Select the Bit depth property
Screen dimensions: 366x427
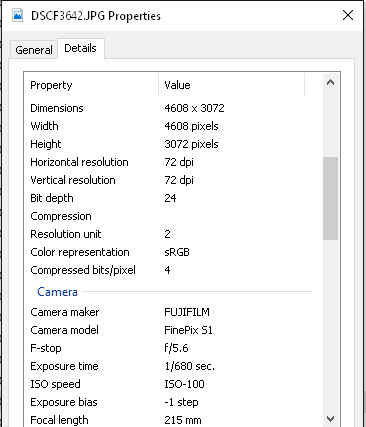52,198
